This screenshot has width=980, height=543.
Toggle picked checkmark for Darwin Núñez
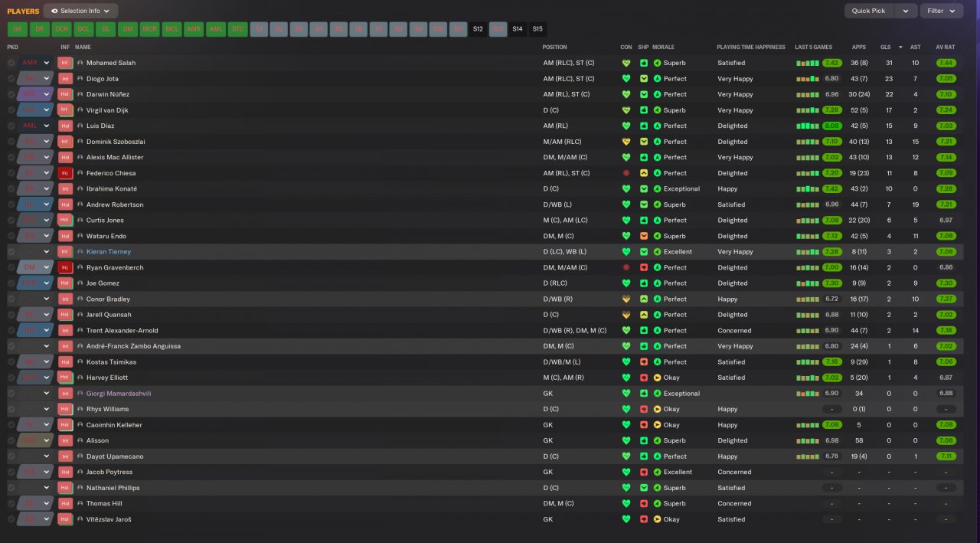coord(11,94)
